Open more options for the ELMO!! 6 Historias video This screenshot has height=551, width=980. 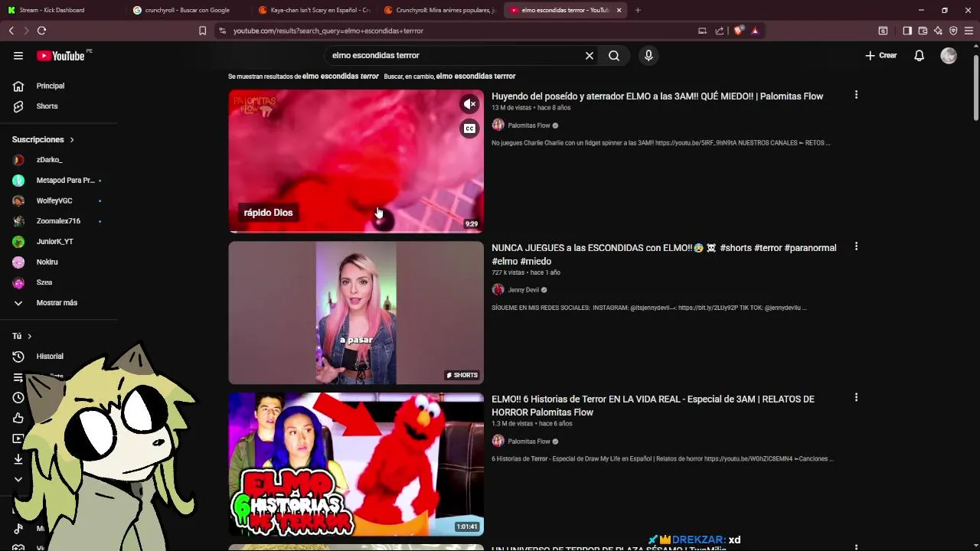click(x=856, y=397)
